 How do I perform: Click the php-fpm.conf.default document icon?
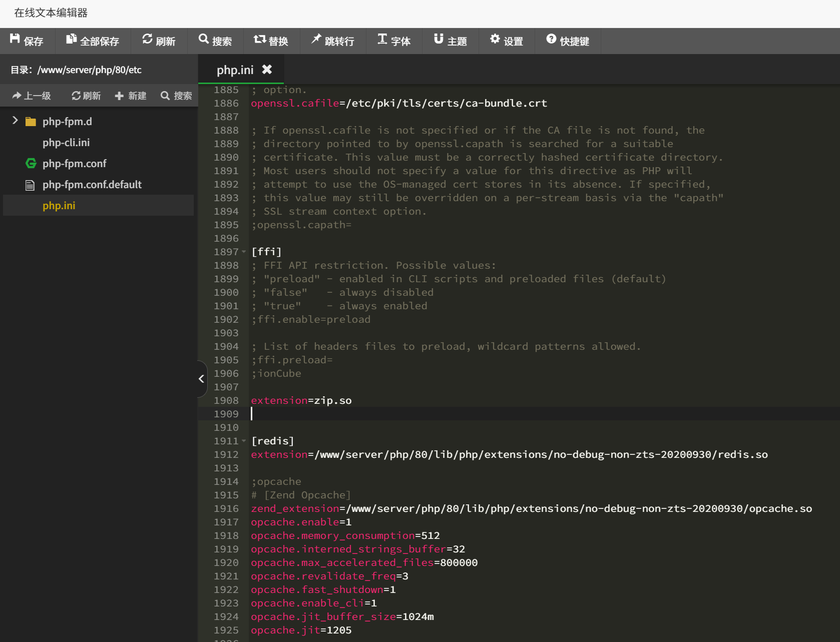pos(30,185)
